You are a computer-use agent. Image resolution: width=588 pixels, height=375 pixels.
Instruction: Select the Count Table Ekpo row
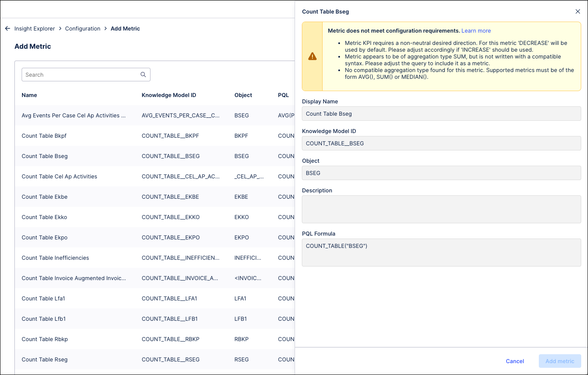click(155, 237)
